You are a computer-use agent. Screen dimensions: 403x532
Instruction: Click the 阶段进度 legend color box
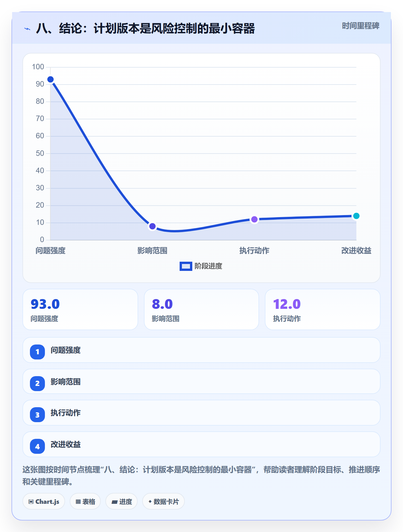coord(186,266)
